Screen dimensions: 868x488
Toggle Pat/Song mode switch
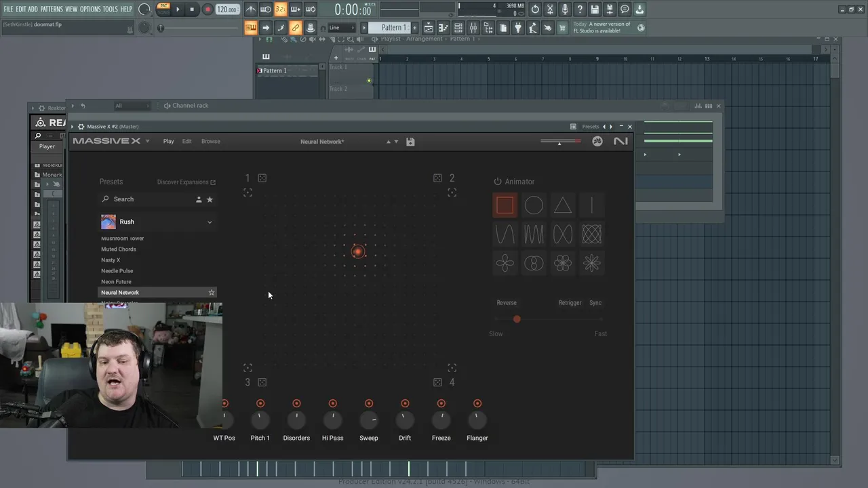[163, 9]
